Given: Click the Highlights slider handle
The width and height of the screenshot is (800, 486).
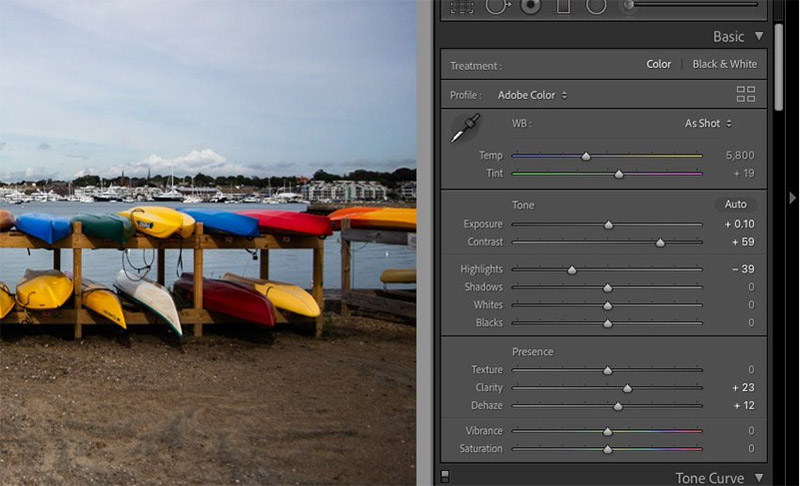Looking at the screenshot, I should tap(572, 270).
